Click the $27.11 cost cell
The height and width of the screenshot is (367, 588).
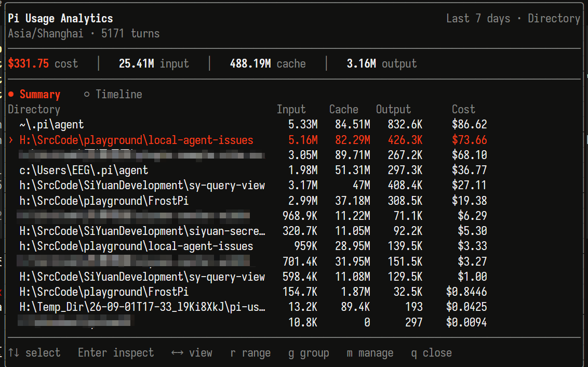470,186
